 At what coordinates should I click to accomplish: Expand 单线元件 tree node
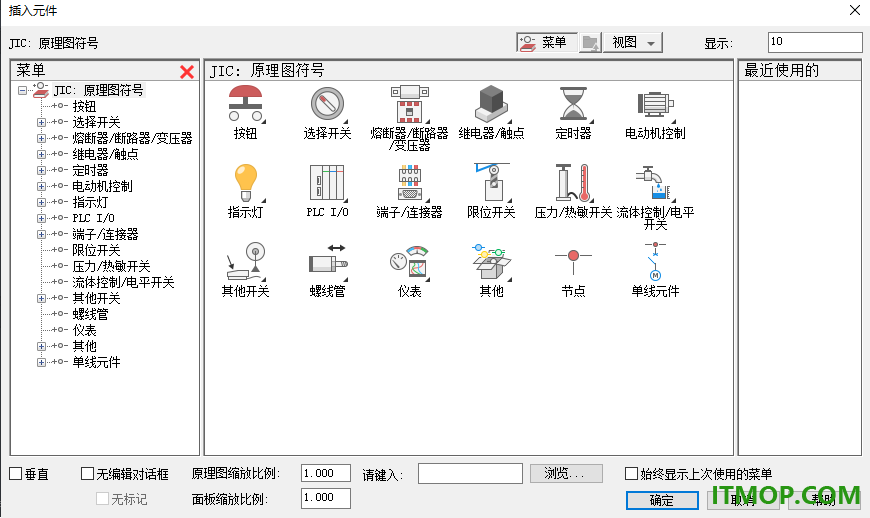click(41, 362)
